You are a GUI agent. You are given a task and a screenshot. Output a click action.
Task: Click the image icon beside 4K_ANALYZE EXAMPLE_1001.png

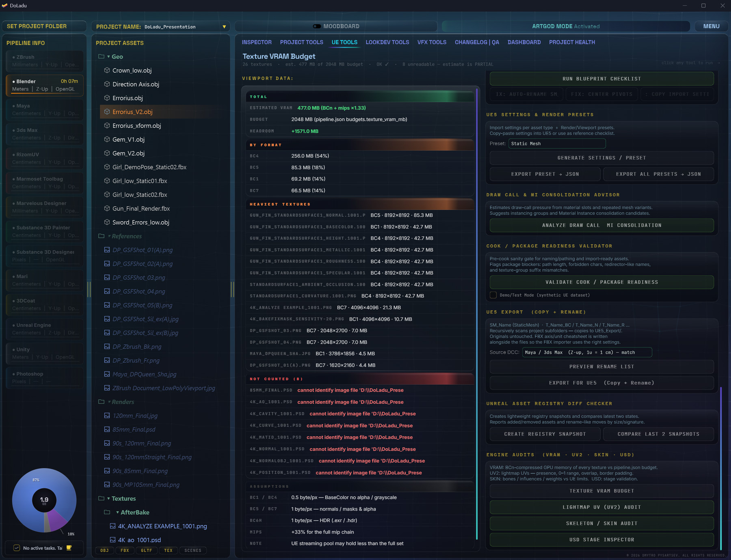point(112,526)
